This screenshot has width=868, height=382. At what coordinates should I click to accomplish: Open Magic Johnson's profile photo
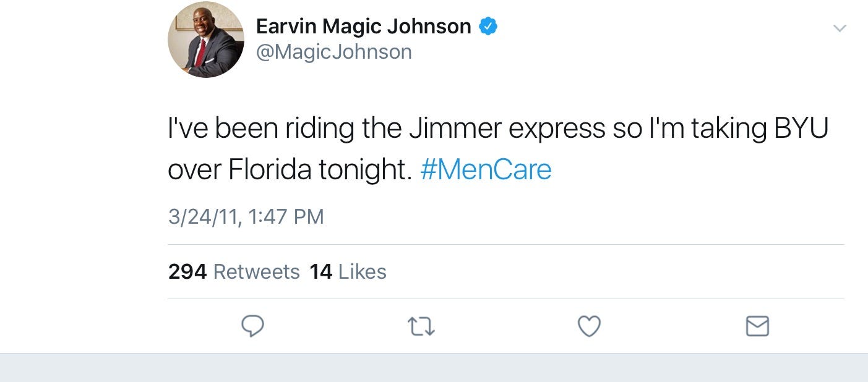[x=205, y=40]
